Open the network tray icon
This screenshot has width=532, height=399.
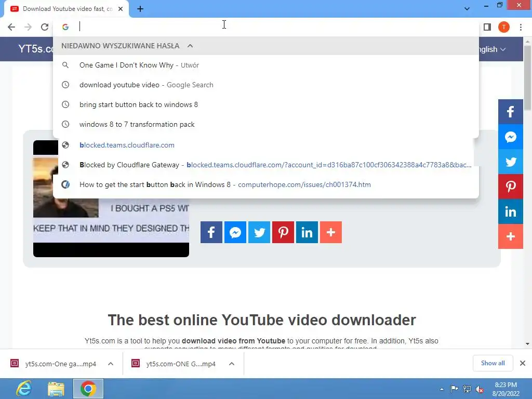point(467,389)
